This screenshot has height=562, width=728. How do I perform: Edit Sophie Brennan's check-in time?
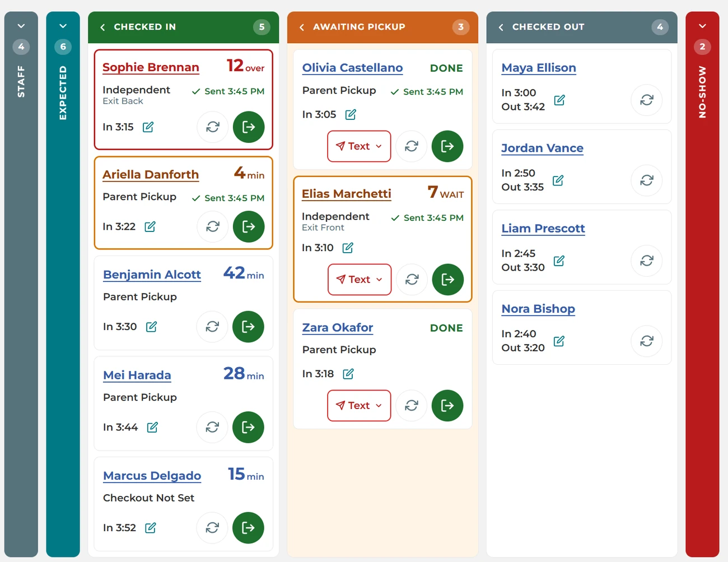pyautogui.click(x=148, y=127)
